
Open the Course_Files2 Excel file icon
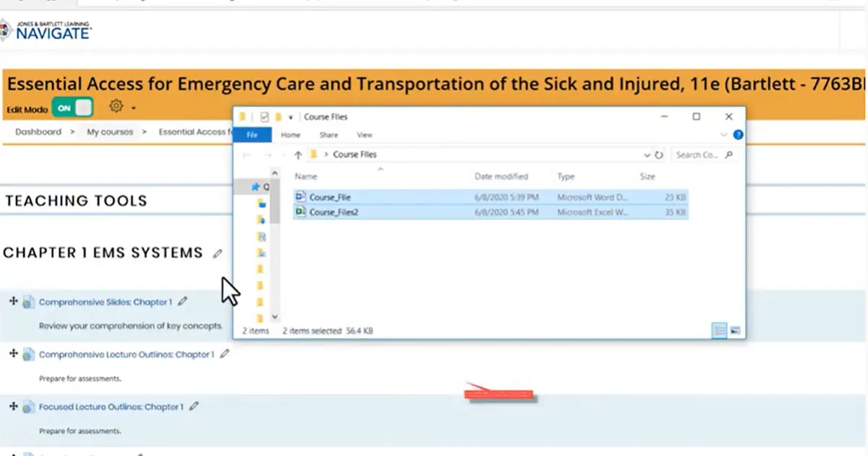[300, 211]
